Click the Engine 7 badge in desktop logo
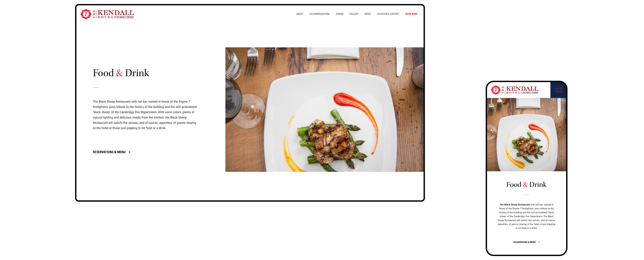 tap(86, 14)
